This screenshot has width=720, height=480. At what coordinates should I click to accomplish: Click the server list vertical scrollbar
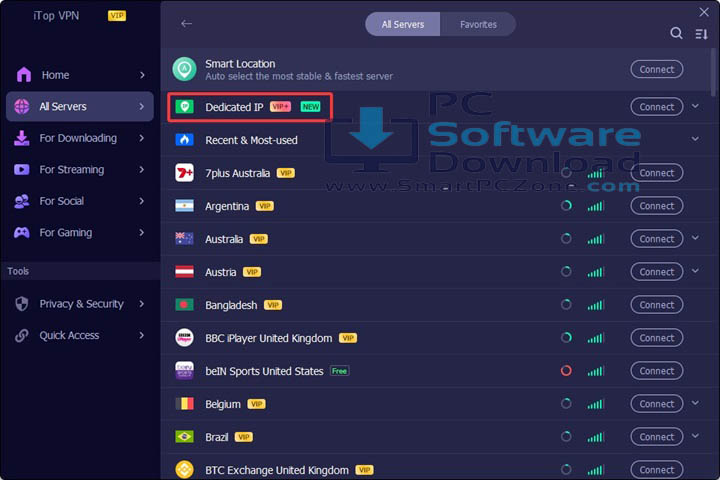coord(713,73)
